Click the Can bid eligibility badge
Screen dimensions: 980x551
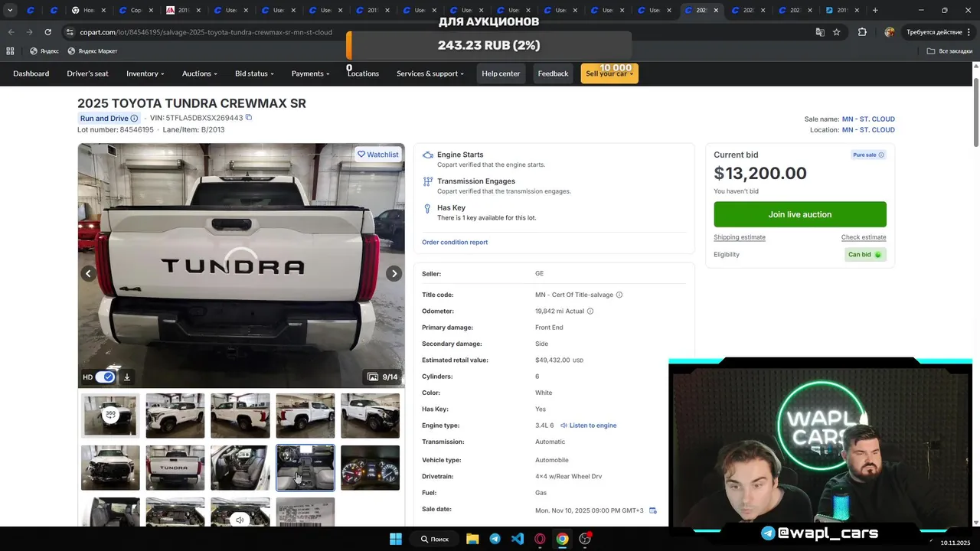pos(865,255)
